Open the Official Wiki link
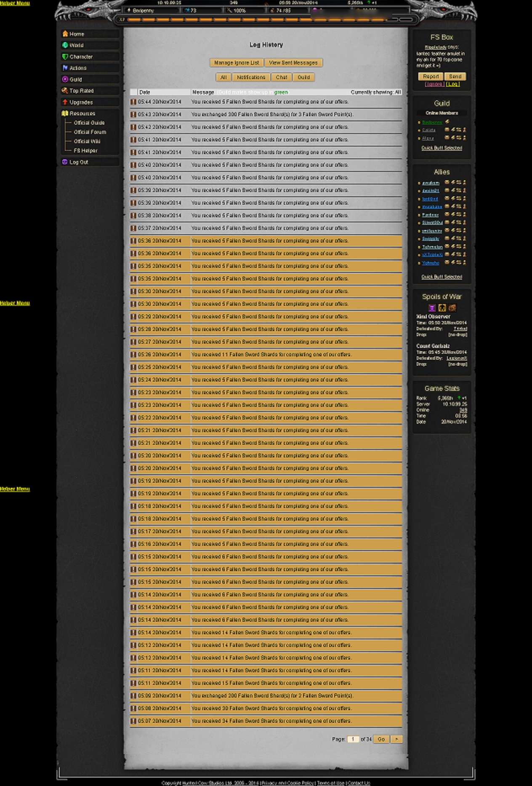The width and height of the screenshot is (532, 786). coord(87,142)
